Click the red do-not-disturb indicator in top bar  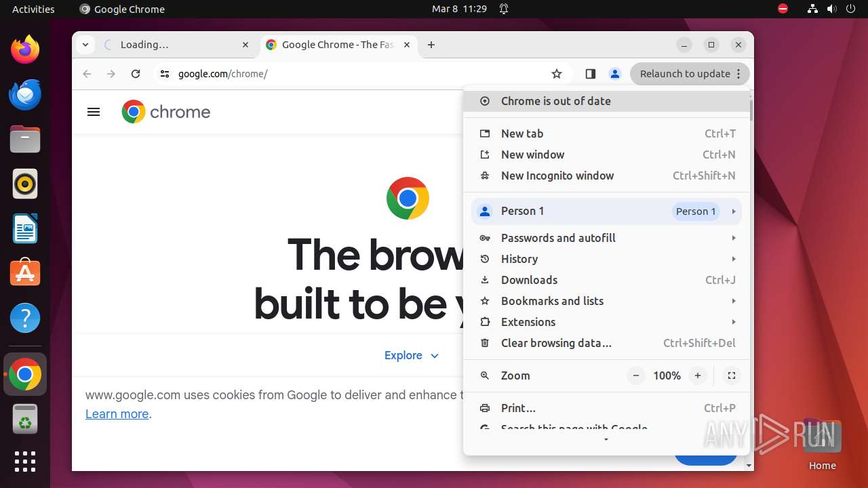click(783, 9)
